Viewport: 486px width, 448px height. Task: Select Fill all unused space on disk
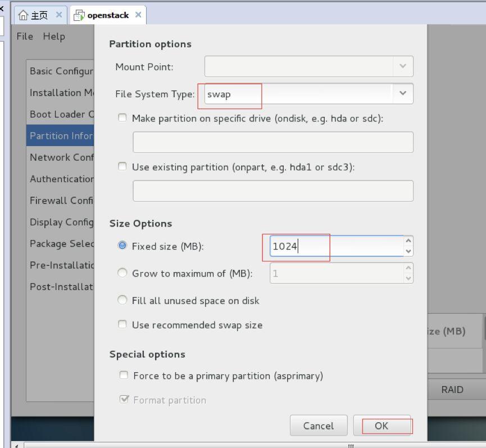(122, 300)
